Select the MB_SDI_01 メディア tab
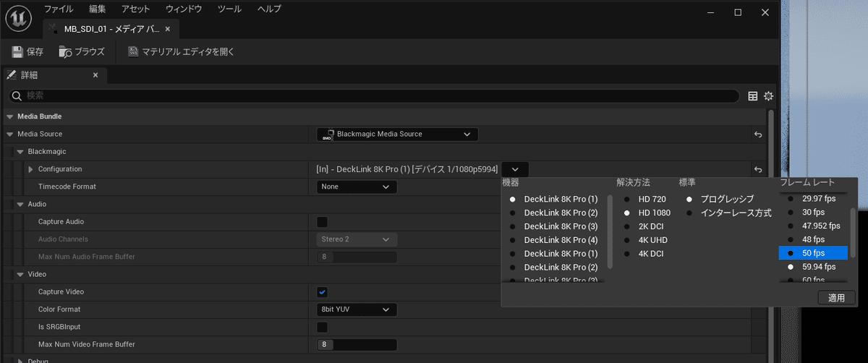Viewport: 868px width, 363px height. (x=111, y=29)
